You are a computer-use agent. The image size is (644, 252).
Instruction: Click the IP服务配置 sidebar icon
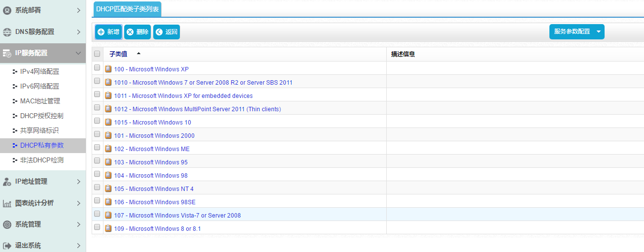pyautogui.click(x=7, y=53)
